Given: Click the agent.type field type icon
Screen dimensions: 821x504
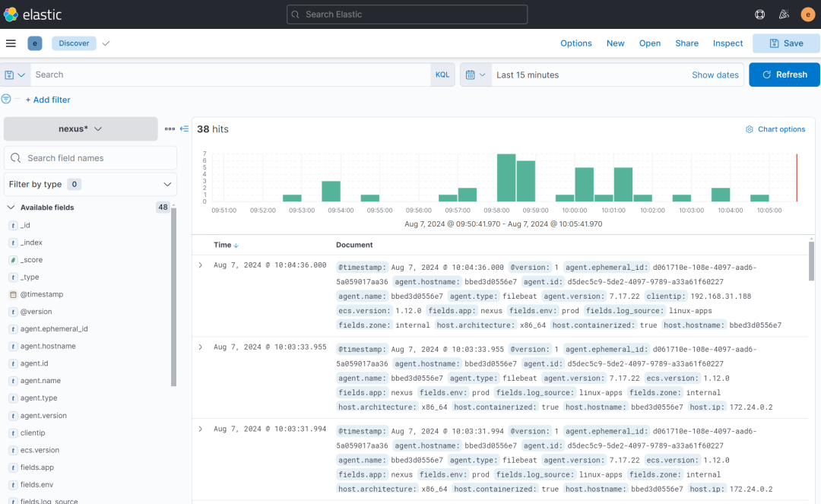Looking at the screenshot, I should tap(13, 398).
